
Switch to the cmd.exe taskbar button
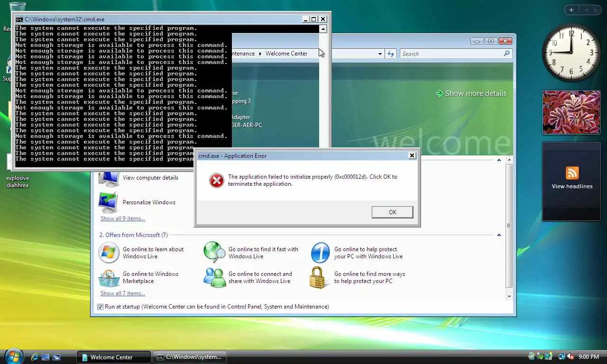pos(190,357)
